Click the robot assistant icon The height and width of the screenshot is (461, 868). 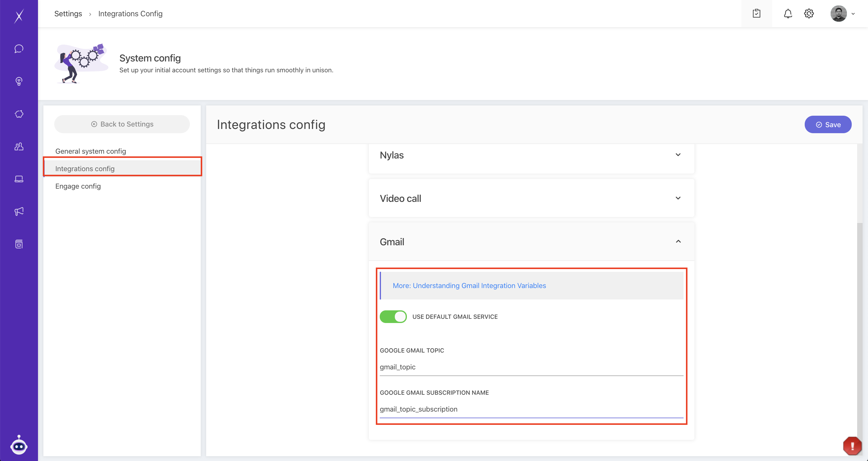[x=19, y=446]
